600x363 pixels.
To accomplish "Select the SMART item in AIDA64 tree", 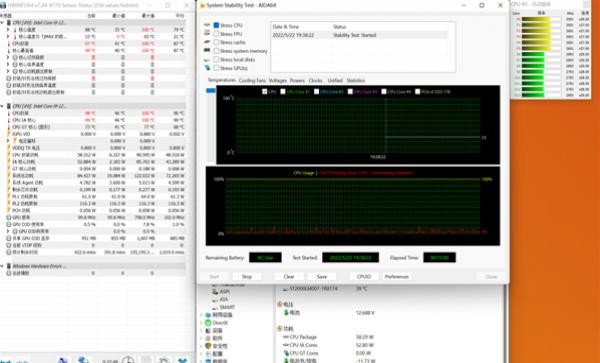I will click(x=227, y=307).
